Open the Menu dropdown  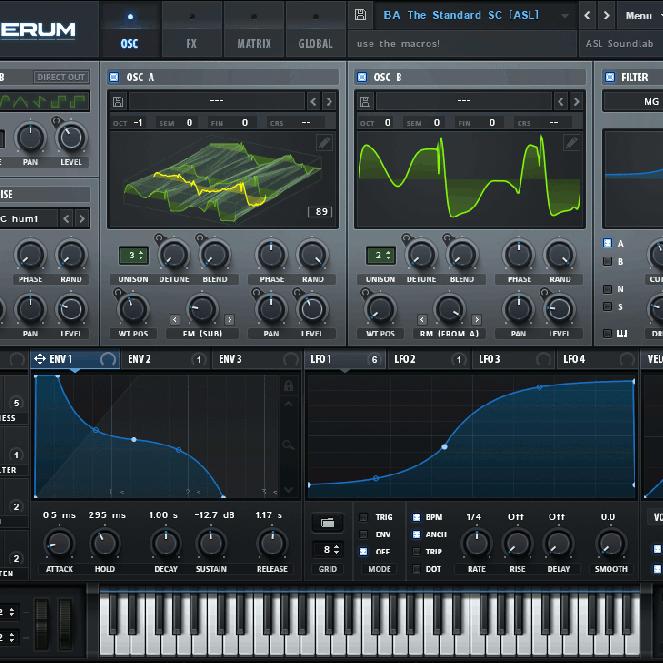click(641, 16)
